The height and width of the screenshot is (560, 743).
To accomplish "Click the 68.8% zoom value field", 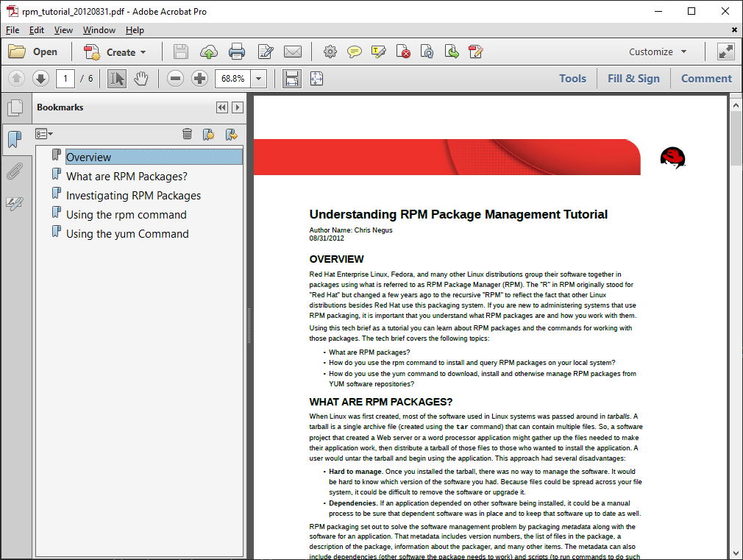I will click(x=232, y=78).
